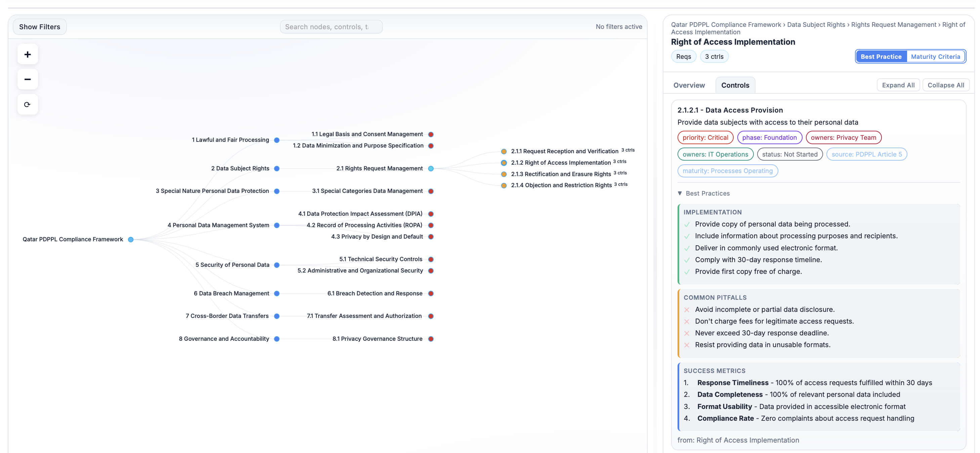
Task: Collapse the Best Practices disclosure triangle
Action: (x=680, y=193)
